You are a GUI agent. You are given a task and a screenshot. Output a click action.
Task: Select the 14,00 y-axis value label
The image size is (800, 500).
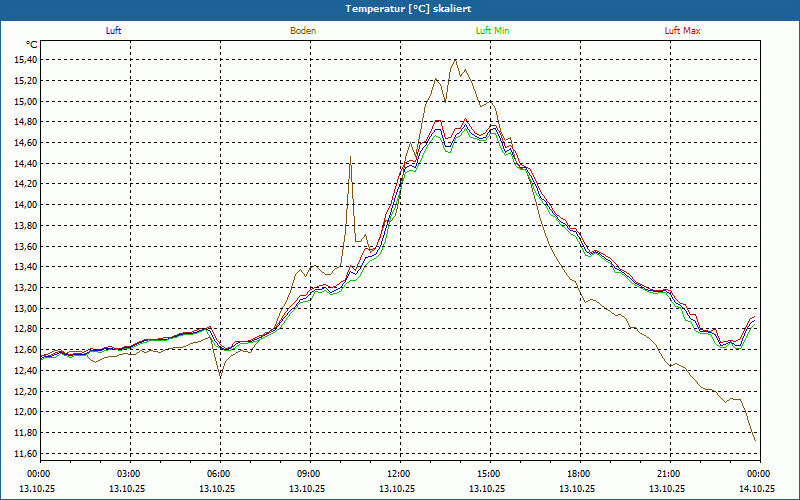pyautogui.click(x=25, y=205)
